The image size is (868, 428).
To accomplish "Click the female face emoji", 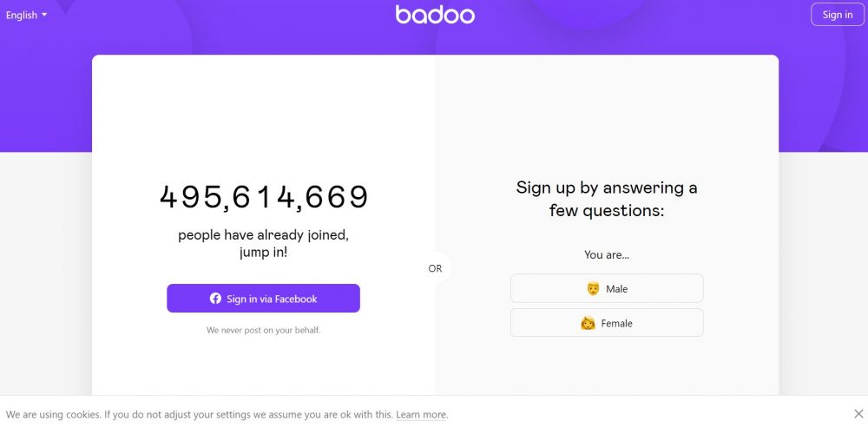I will click(588, 323).
